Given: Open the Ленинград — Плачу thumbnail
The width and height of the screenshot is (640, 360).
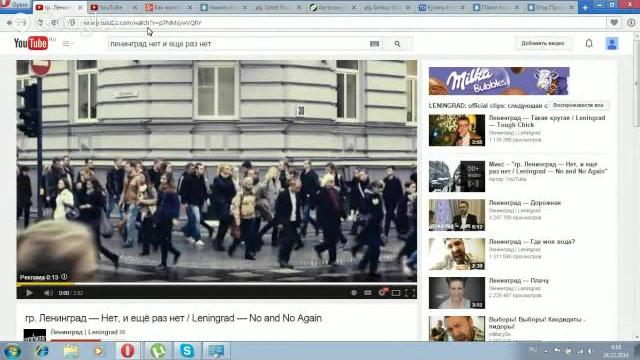Looking at the screenshot, I should 457,293.
